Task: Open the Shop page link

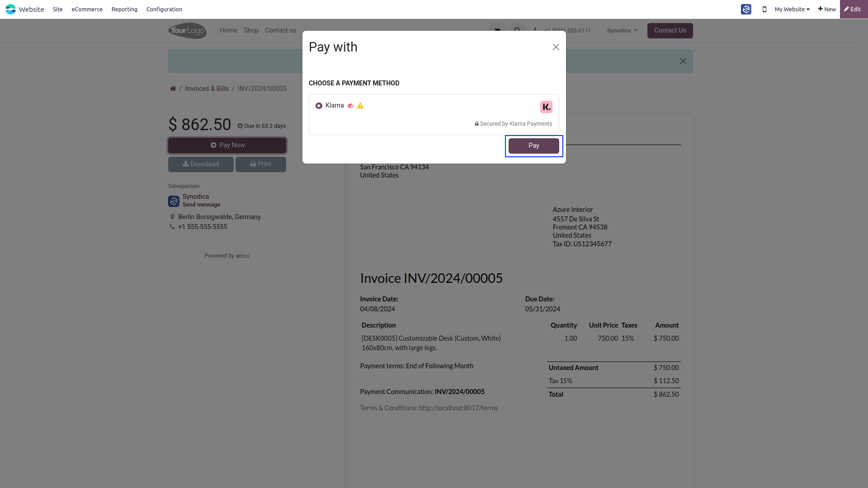Action: 251,30
